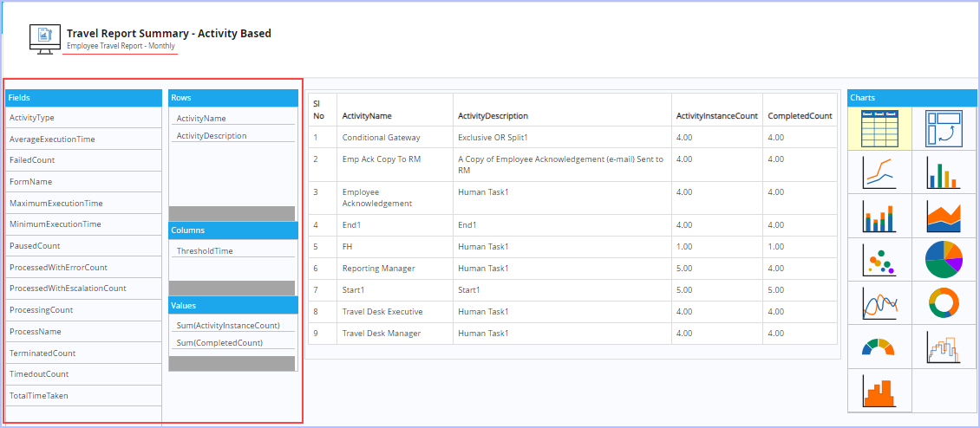
Task: Pick the MaximumExecutionTime field
Action: point(83,203)
